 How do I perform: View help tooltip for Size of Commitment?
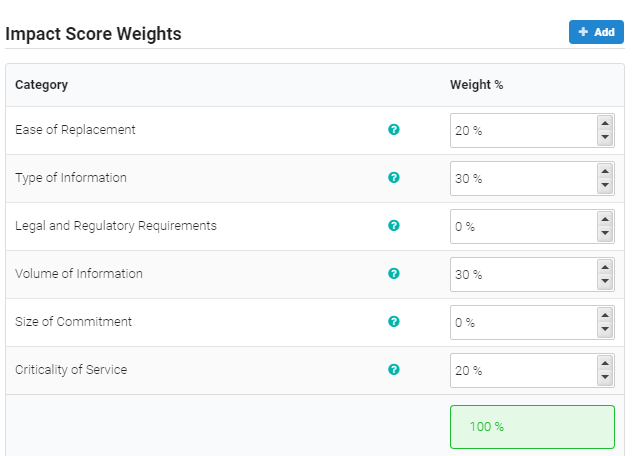[394, 321]
